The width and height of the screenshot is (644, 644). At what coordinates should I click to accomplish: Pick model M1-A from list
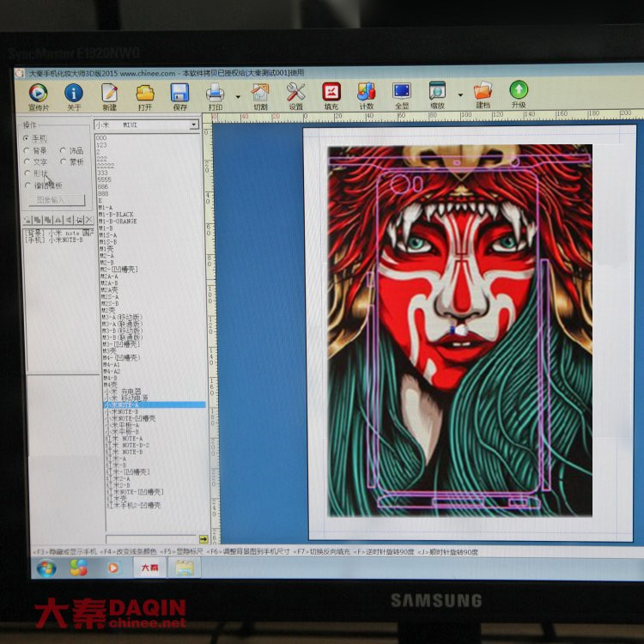pos(106,208)
